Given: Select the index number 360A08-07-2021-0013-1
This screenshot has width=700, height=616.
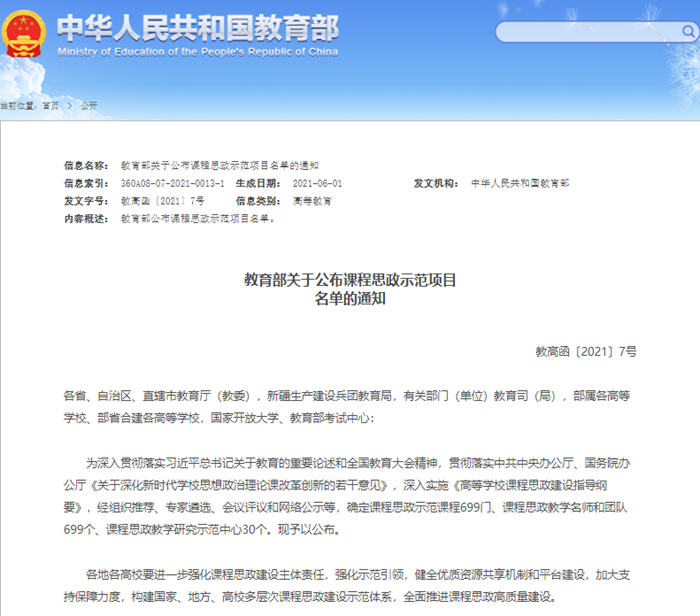Looking at the screenshot, I should pos(172,185).
